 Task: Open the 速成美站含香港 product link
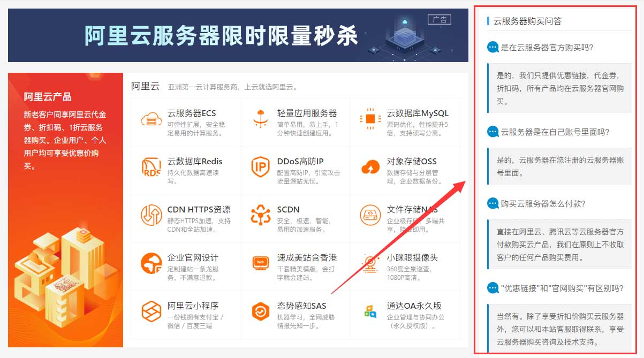pos(307,258)
